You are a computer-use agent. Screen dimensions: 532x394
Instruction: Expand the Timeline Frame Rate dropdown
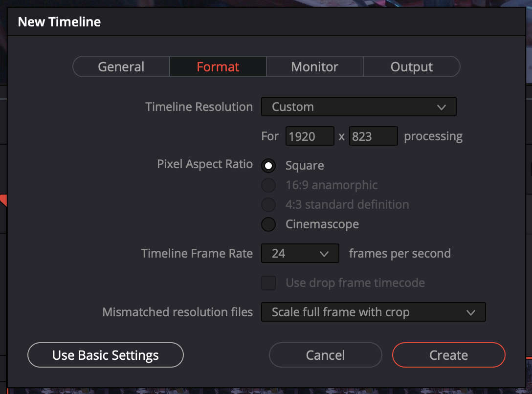point(300,253)
